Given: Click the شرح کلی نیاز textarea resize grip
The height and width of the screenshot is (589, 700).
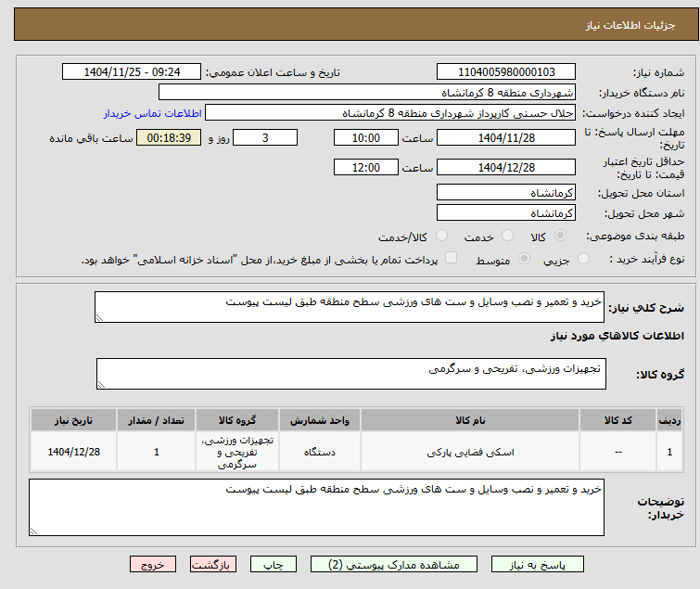Looking at the screenshot, I should click(99, 318).
